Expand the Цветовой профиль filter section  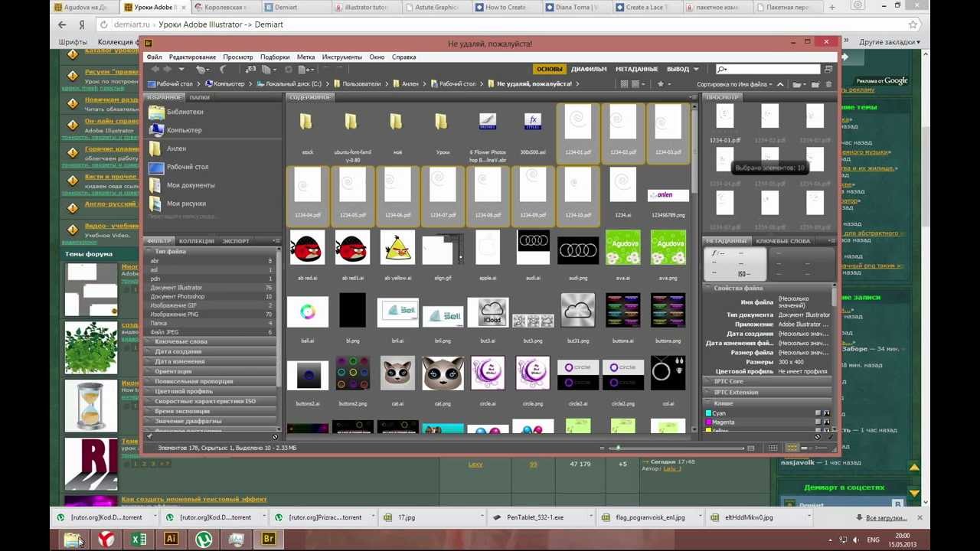coord(211,391)
